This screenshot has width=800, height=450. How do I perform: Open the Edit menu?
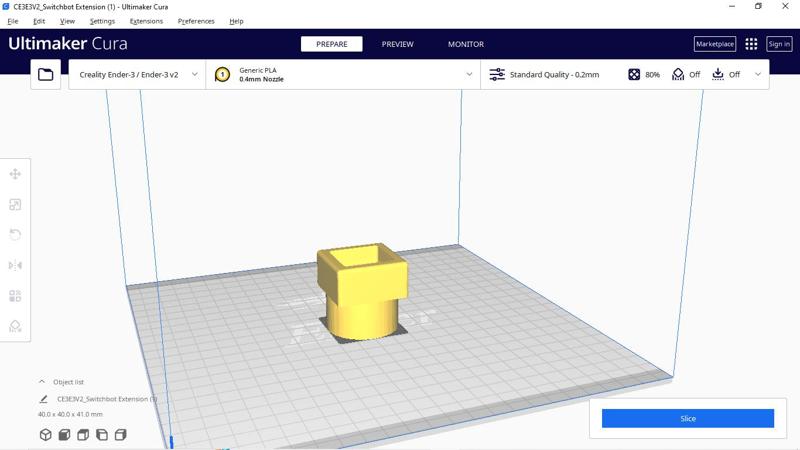point(39,21)
